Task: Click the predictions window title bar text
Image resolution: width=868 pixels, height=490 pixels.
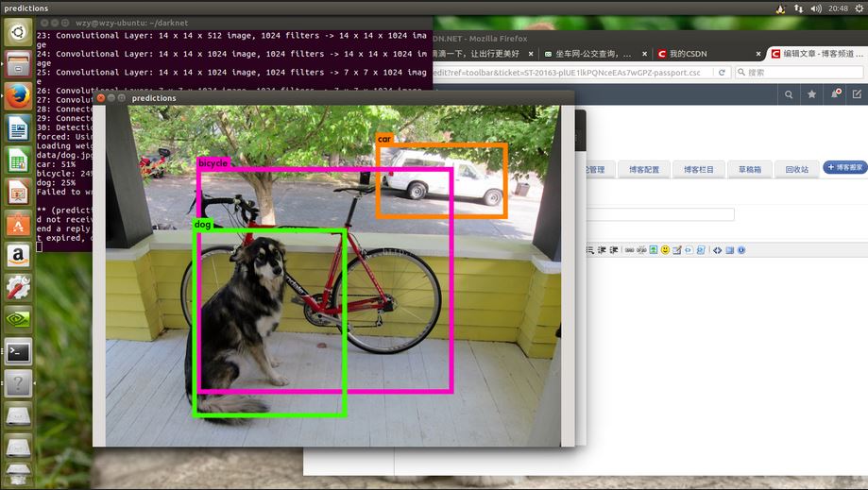Action: coord(154,98)
